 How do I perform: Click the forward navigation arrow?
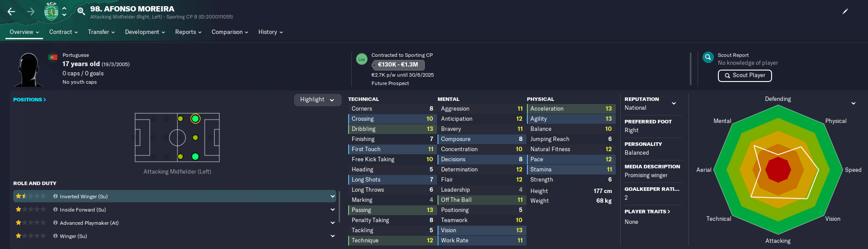coord(31,11)
